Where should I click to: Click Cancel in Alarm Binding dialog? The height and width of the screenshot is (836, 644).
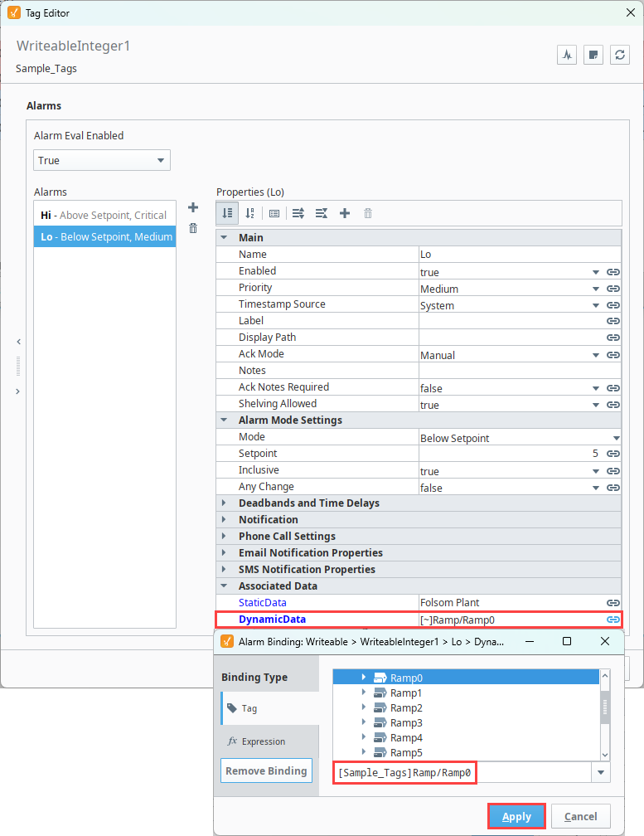point(581,816)
